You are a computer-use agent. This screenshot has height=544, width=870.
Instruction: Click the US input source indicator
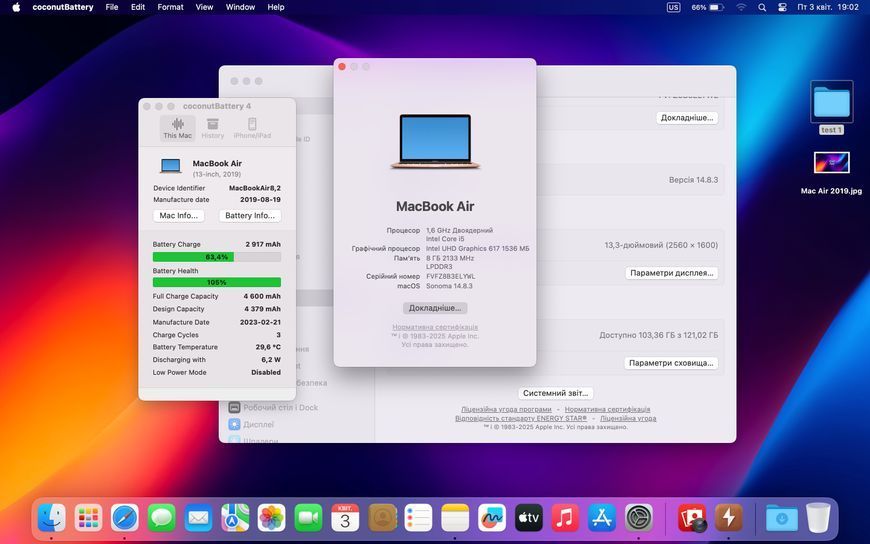[673, 7]
